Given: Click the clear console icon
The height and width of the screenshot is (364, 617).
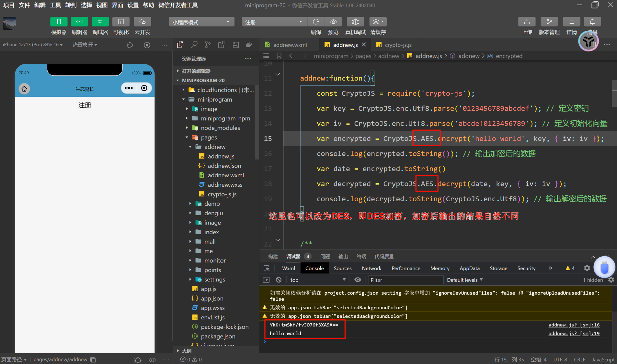Looking at the screenshot, I should [x=279, y=280].
